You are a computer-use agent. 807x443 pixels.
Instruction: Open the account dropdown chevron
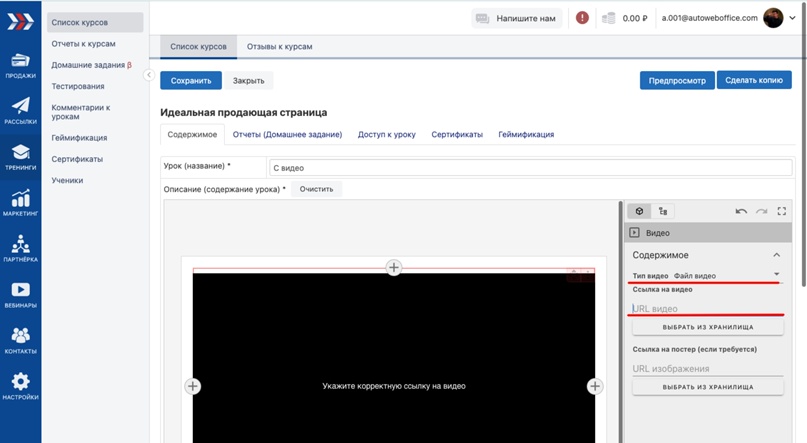(793, 18)
